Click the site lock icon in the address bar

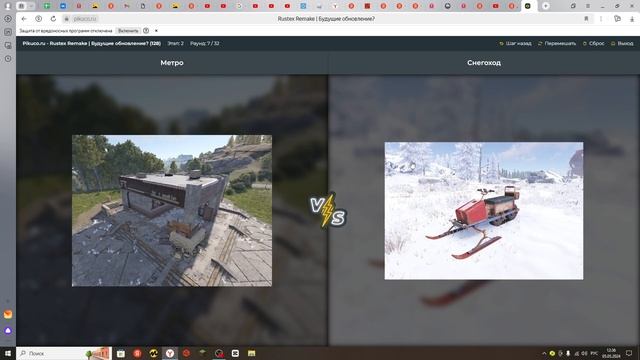pyautogui.click(x=67, y=19)
